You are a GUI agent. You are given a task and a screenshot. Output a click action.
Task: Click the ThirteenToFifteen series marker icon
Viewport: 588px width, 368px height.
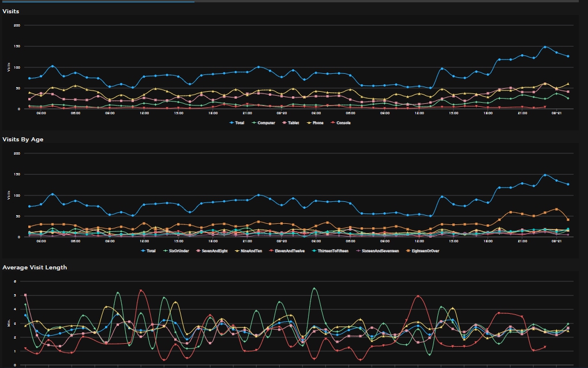(x=314, y=251)
